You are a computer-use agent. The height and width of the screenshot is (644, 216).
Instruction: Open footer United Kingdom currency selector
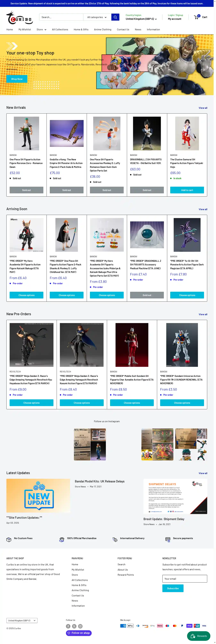click(x=22, y=620)
